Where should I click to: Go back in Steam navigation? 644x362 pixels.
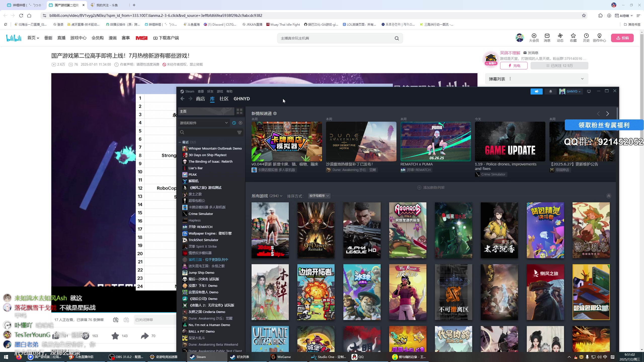coord(182,99)
